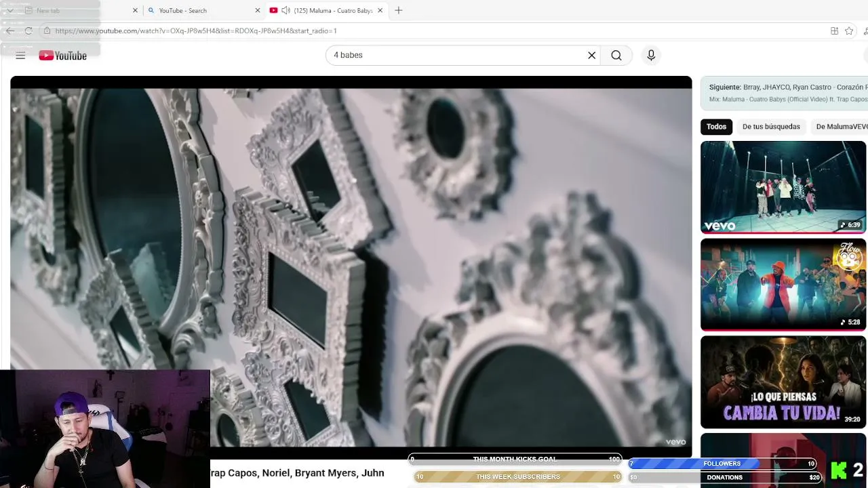
Task: Open the YouTube guide hamburger menu
Action: tap(20, 56)
